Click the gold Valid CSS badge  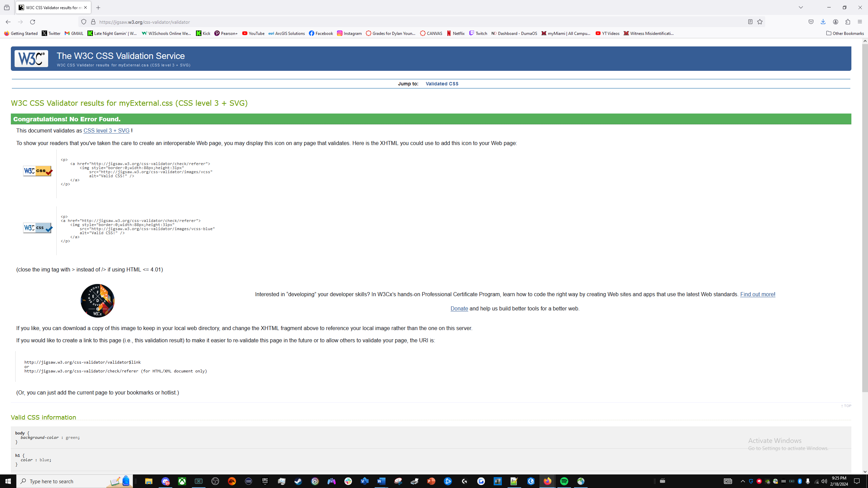pos(38,171)
